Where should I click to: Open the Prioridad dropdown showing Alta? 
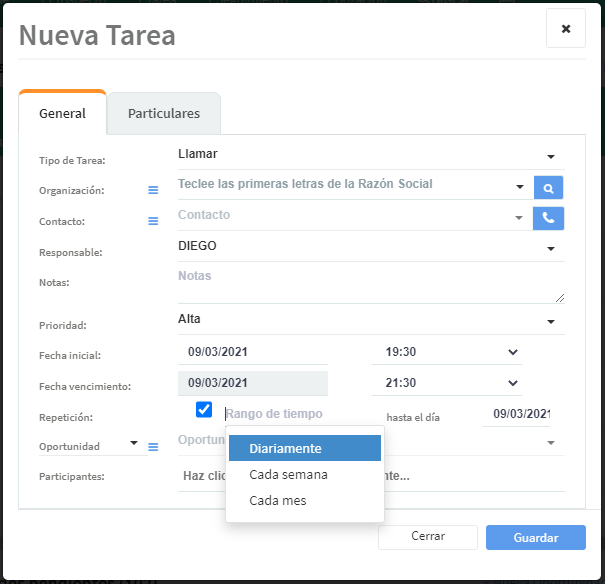click(550, 321)
